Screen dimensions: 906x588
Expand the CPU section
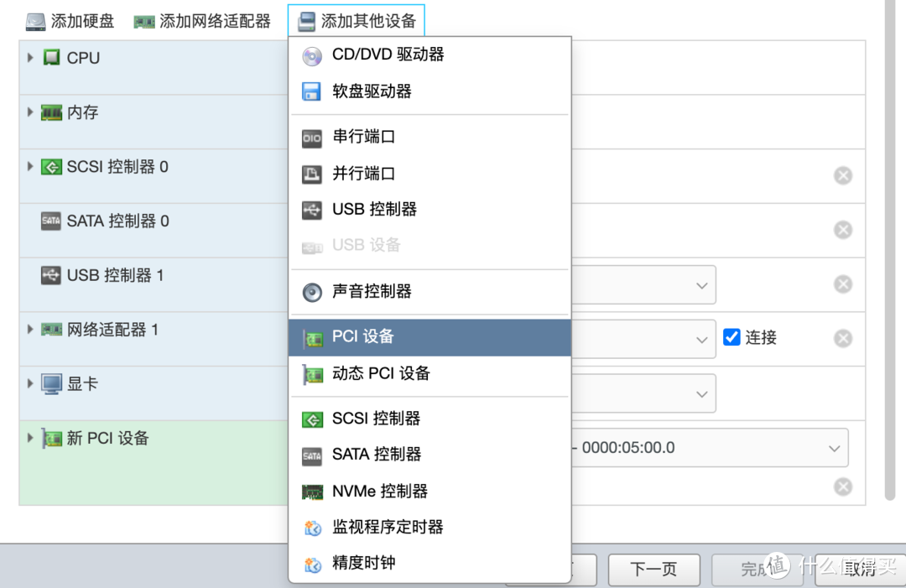[x=29, y=57]
